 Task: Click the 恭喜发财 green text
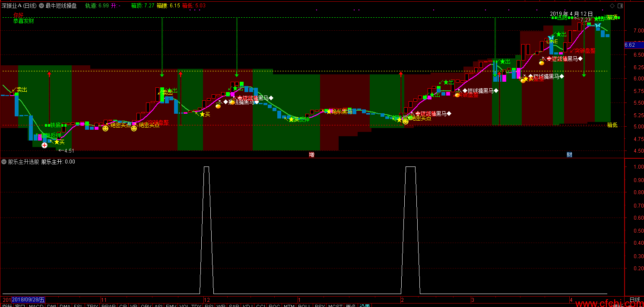pos(24,21)
